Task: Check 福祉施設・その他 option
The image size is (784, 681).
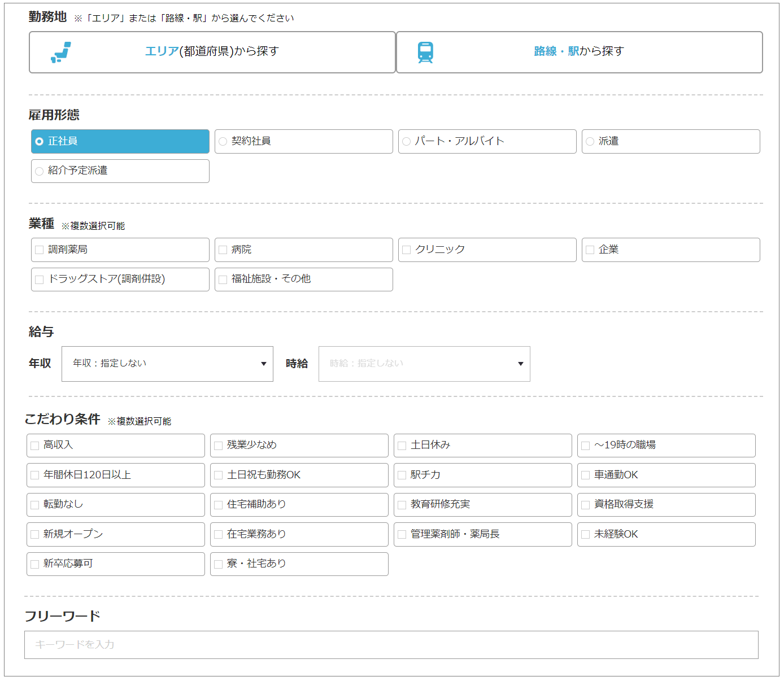Action: pos(304,279)
